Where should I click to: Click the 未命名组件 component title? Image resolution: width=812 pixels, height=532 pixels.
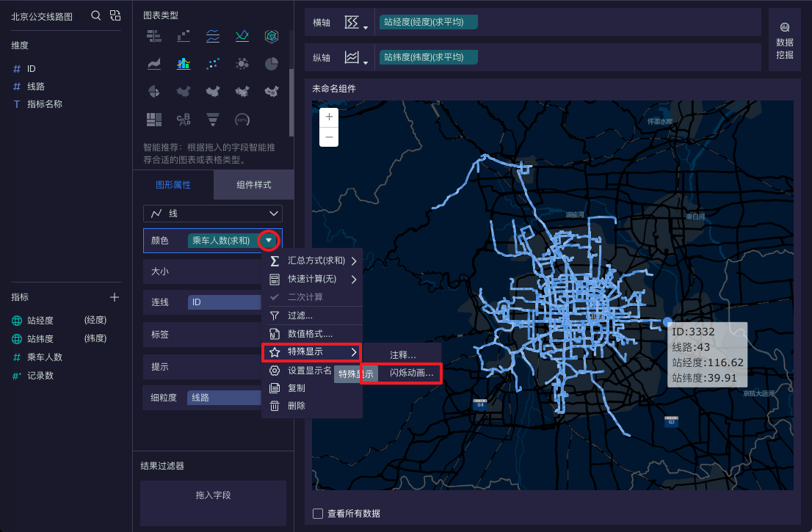click(333, 89)
